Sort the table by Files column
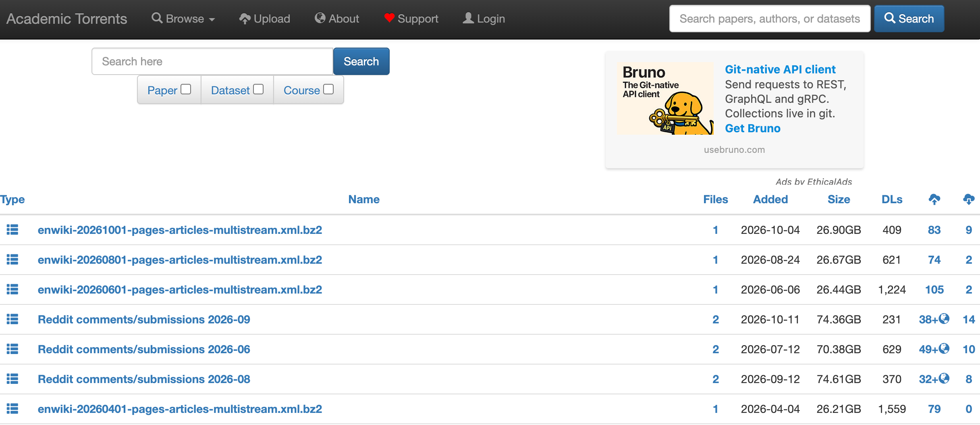The width and height of the screenshot is (980, 425). (x=716, y=199)
